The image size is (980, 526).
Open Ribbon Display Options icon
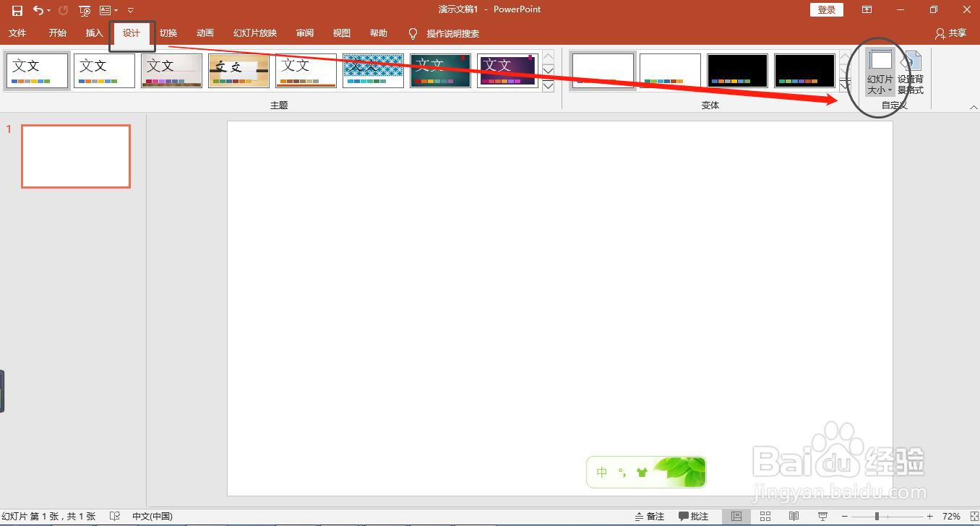867,10
